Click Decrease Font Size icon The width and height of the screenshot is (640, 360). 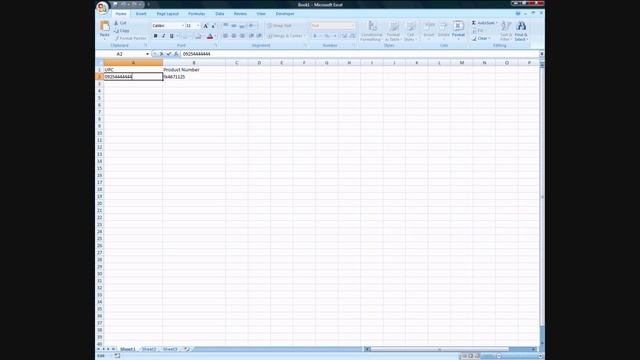[x=213, y=26]
